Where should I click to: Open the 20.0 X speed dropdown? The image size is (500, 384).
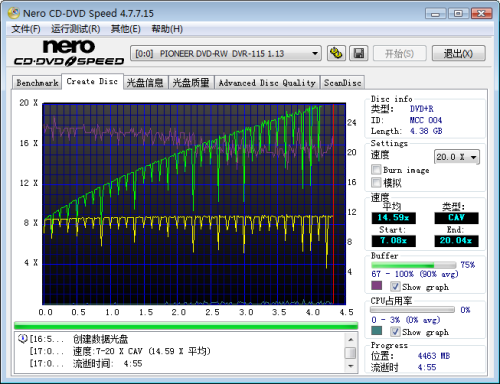pos(457,157)
